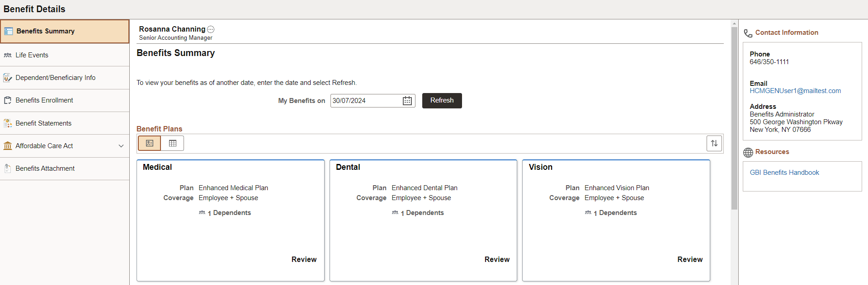Open the Benefits Summary sidebar tab

65,31
